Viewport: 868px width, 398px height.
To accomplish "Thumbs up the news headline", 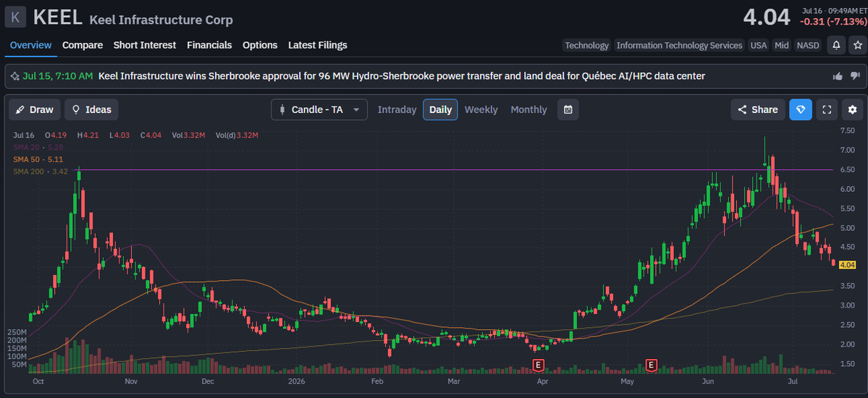I will pos(838,77).
